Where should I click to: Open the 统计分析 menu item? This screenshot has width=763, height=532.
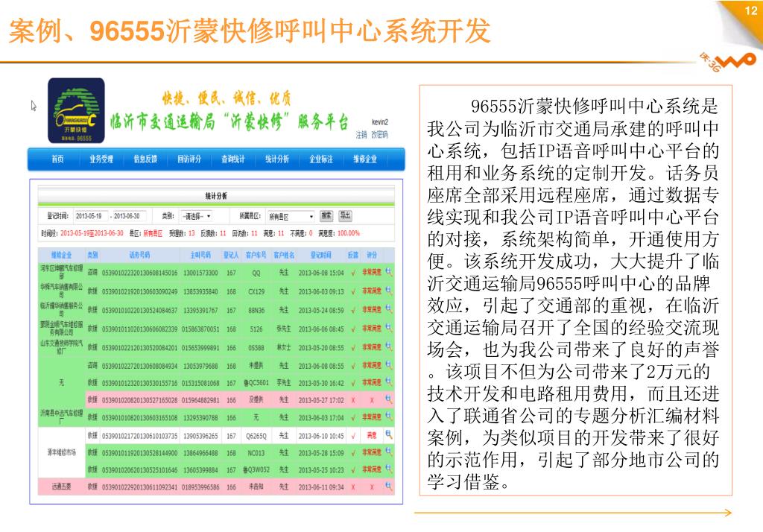pyautogui.click(x=277, y=159)
